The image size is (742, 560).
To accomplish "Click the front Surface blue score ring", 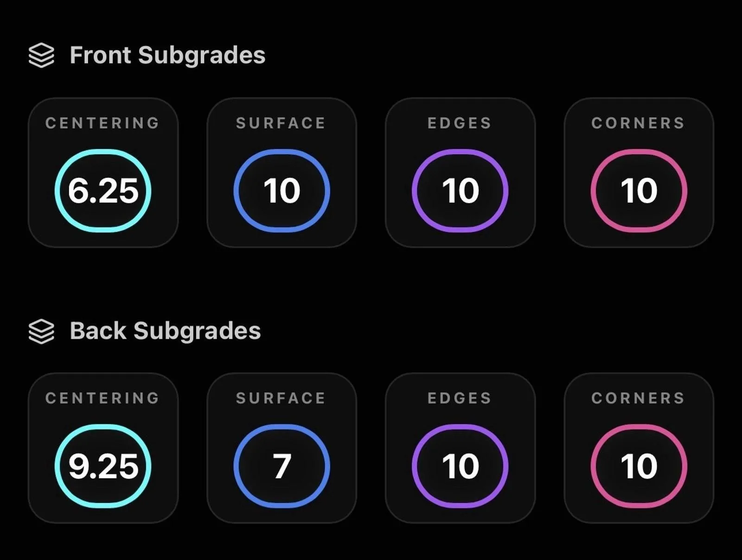I will [282, 191].
